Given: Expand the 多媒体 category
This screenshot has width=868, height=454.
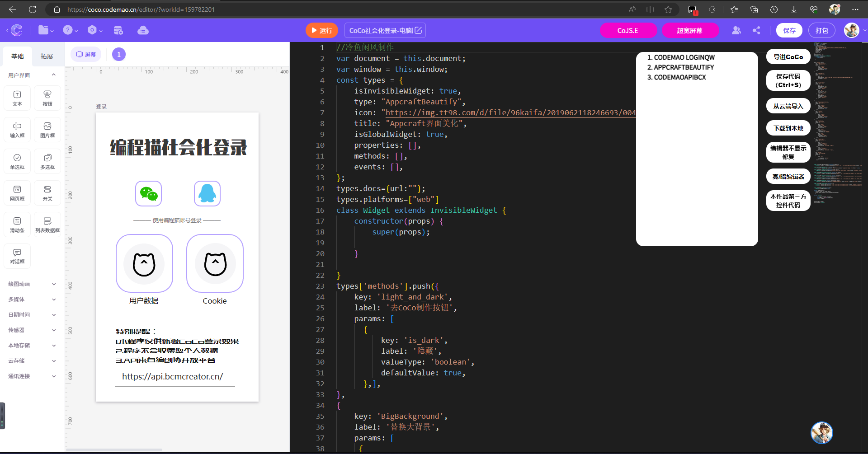Looking at the screenshot, I should tap(32, 300).
